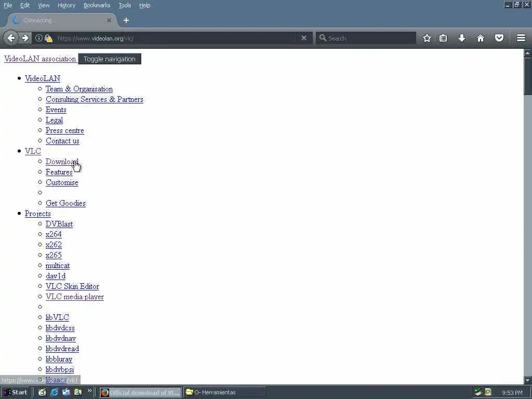This screenshot has height=399, width=532.
Task: Open Team & Organisation link
Action: pyautogui.click(x=79, y=89)
